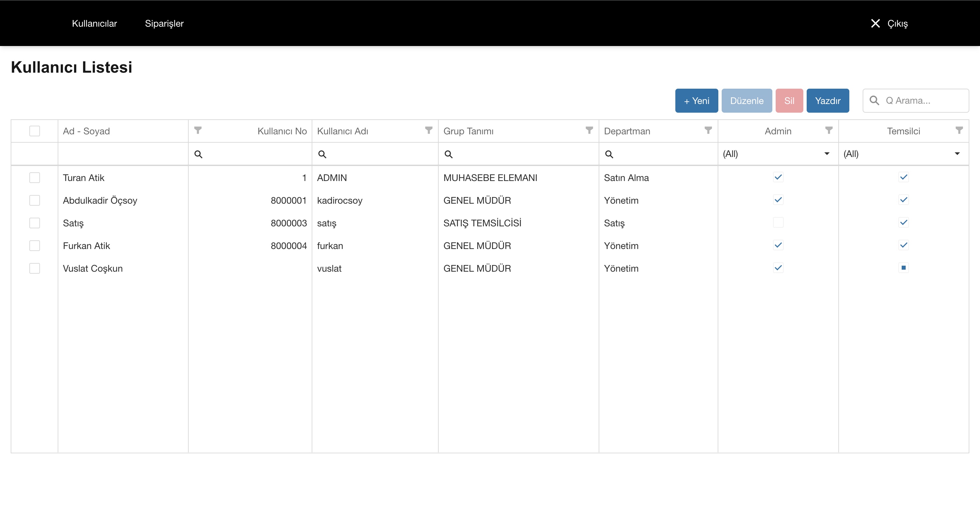Open the Grup Tanımı column filter funnel

pos(589,131)
